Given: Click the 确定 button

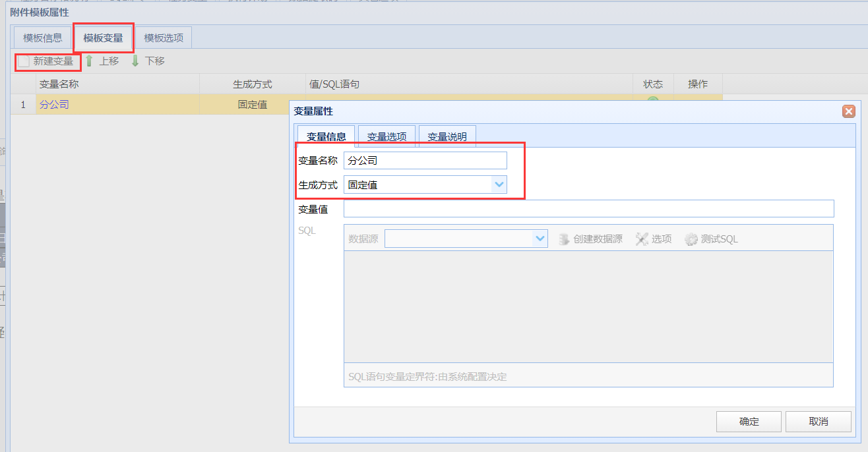Looking at the screenshot, I should 749,422.
